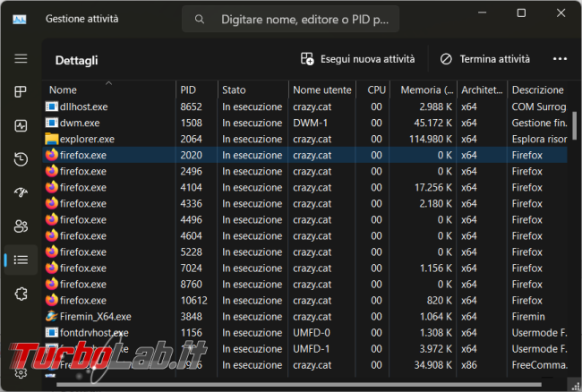582x392 pixels.
Task: Click the x86 architecture cell
Action: point(469,365)
